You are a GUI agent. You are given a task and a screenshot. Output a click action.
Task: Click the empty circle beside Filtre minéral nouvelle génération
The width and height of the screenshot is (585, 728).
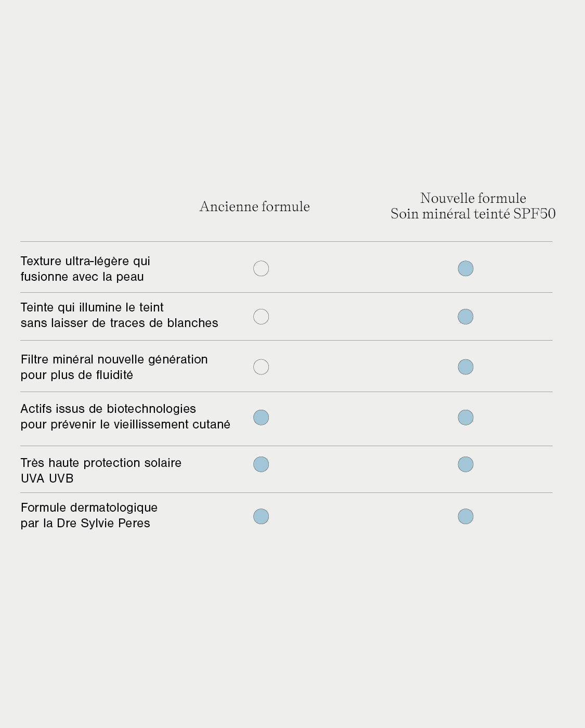pyautogui.click(x=261, y=367)
